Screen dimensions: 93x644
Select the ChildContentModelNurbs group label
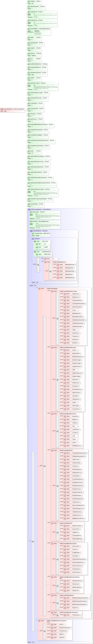point(66,595)
